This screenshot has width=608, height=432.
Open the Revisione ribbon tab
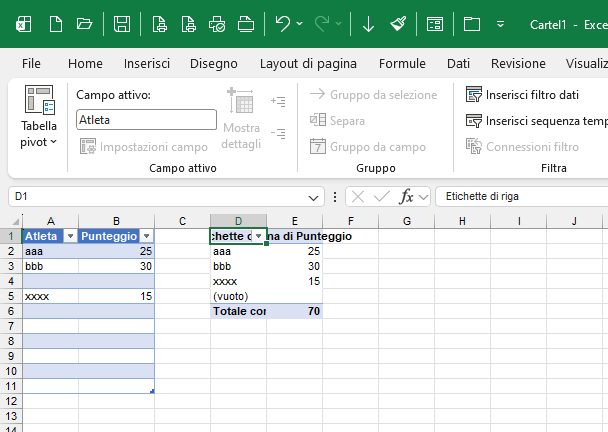(518, 64)
